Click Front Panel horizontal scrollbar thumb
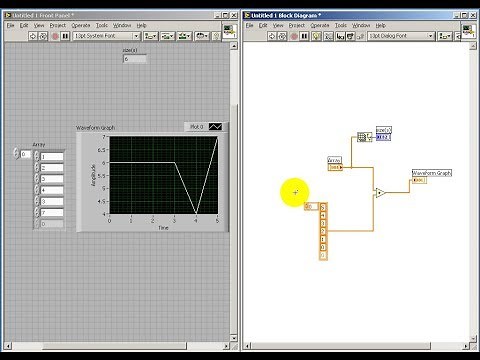 point(114,346)
